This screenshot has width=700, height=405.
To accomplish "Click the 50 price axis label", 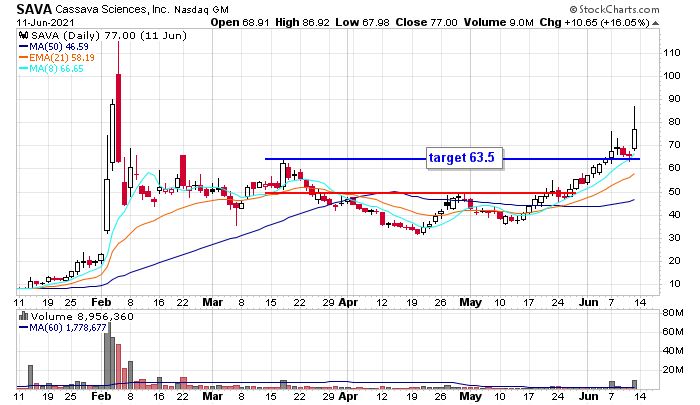I will point(674,192).
